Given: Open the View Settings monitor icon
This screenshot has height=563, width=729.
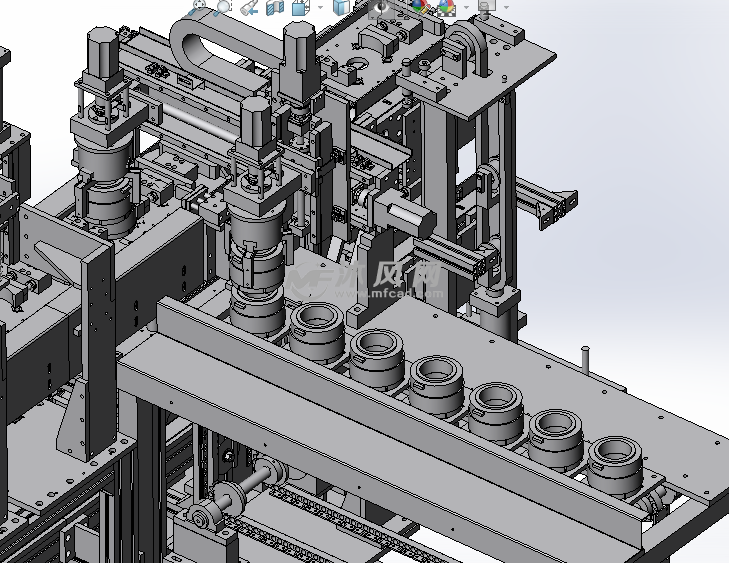Looking at the screenshot, I should [486, 6].
